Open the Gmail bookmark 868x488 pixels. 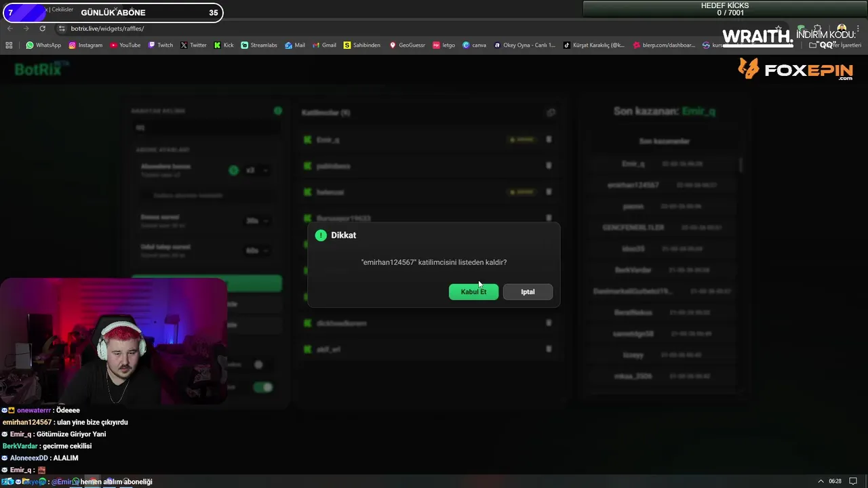coord(324,45)
